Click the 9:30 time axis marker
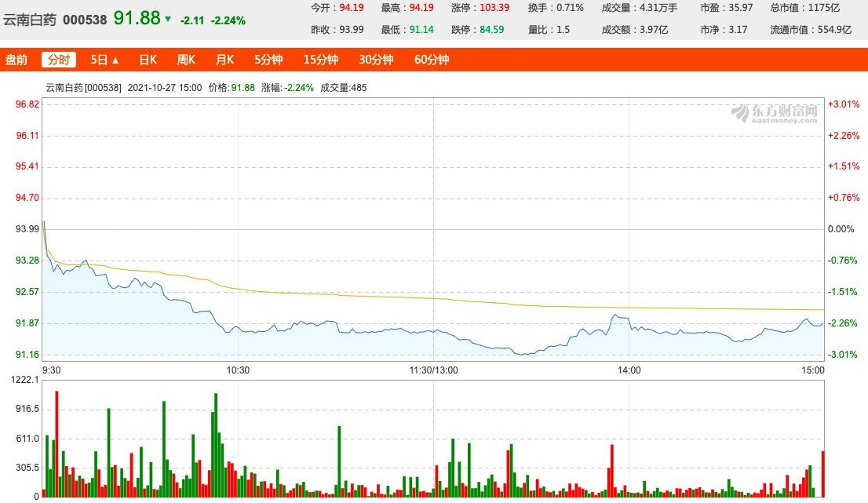The height and width of the screenshot is (503, 868). [52, 370]
